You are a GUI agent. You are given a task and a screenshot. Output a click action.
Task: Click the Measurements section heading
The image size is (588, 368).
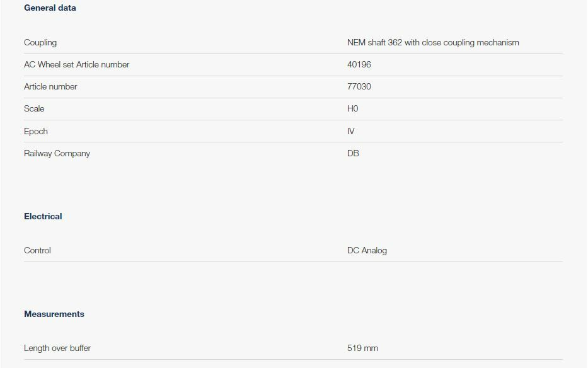(x=54, y=314)
